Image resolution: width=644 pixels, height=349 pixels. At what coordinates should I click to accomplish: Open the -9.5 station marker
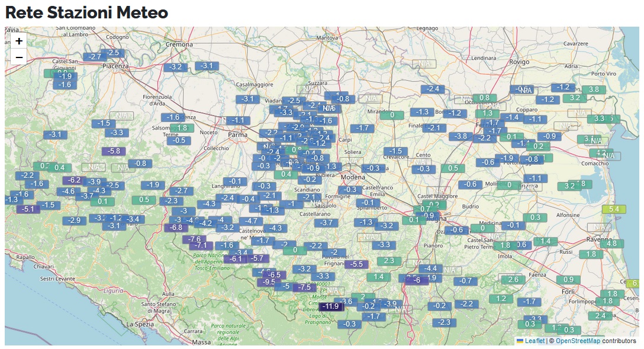268,282
